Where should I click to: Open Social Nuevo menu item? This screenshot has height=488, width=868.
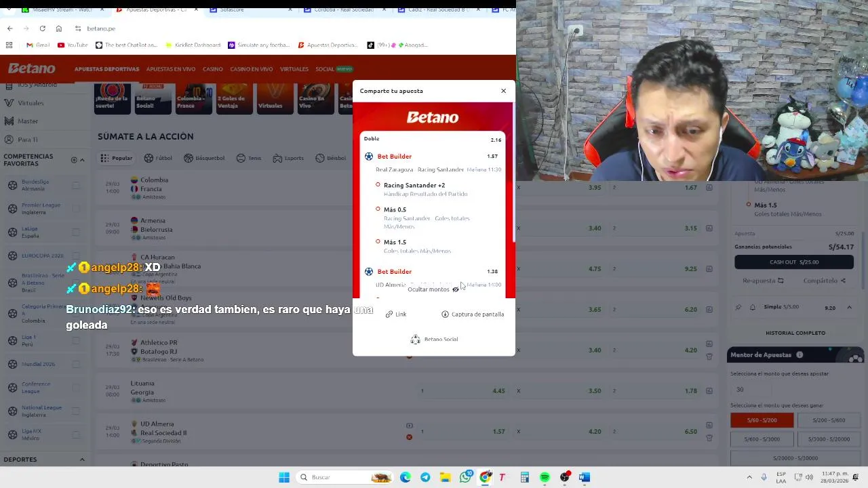334,69
